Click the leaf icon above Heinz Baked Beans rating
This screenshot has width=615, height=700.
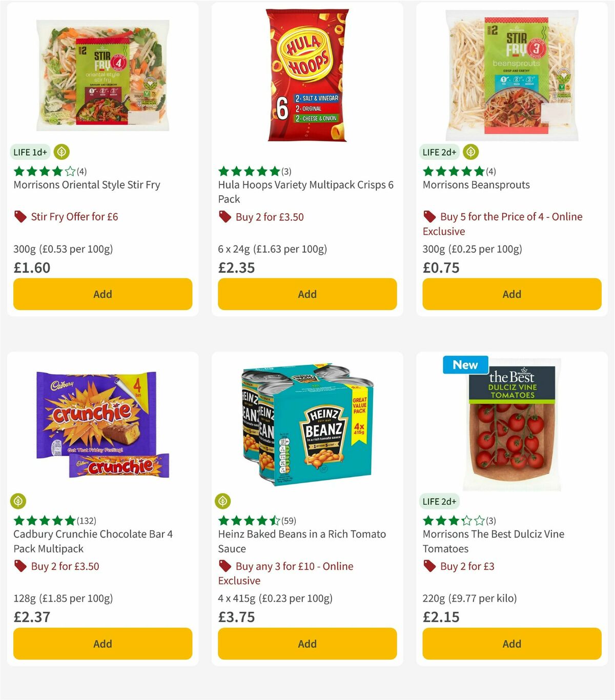click(x=224, y=501)
